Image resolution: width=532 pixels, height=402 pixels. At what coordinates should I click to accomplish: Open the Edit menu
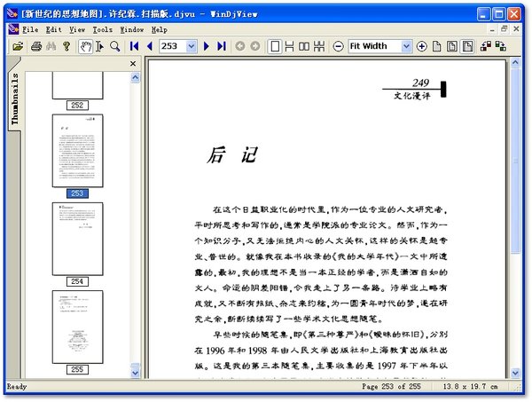coord(53,29)
